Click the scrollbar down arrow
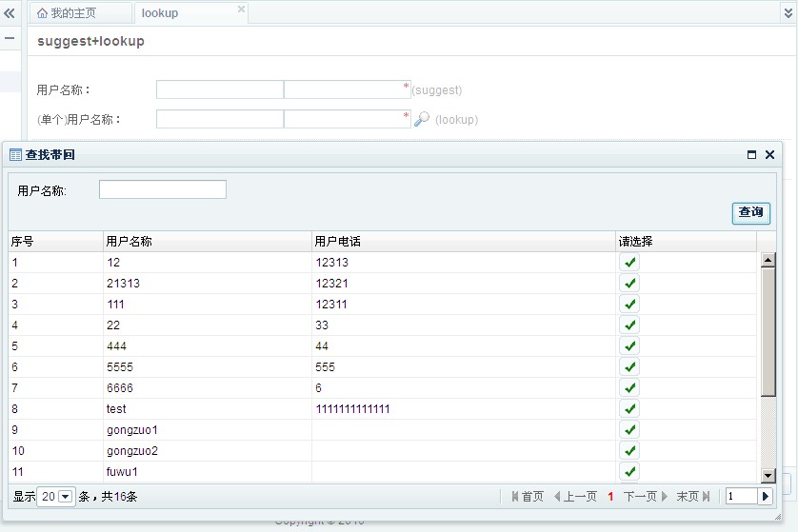798x532 pixels. (x=768, y=476)
